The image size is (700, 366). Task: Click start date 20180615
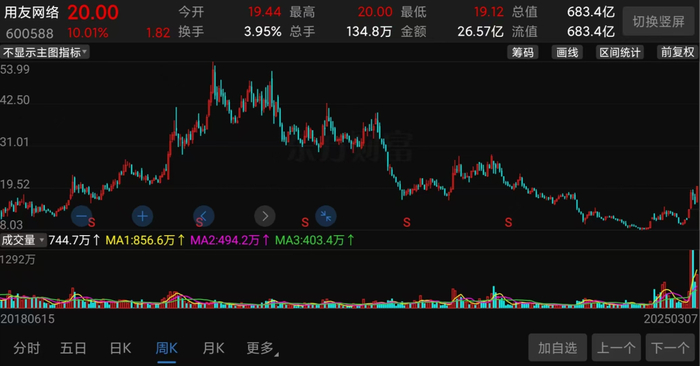point(28,319)
